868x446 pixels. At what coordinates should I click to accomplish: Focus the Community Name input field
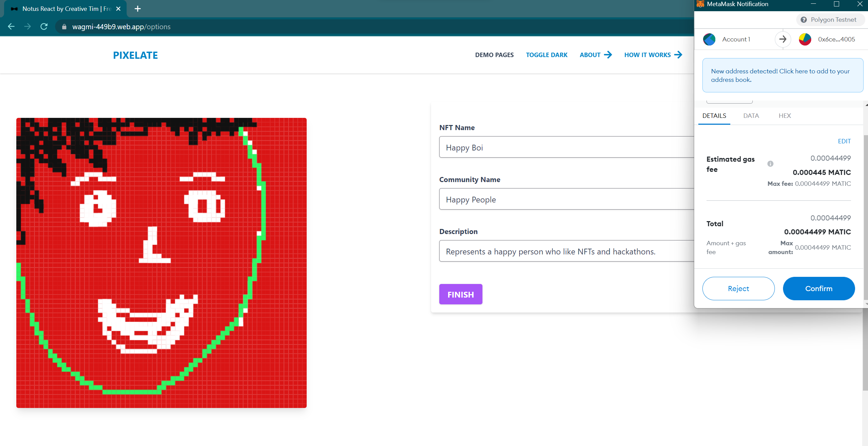(x=566, y=199)
